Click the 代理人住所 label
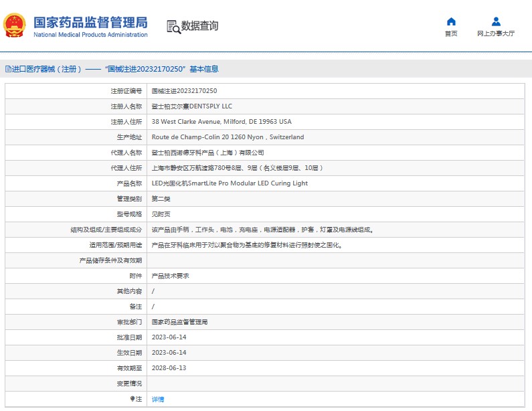The image size is (532, 411). pyautogui.click(x=126, y=168)
